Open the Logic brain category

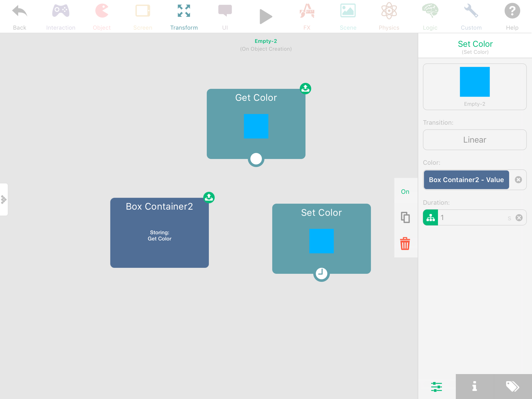pos(430,12)
